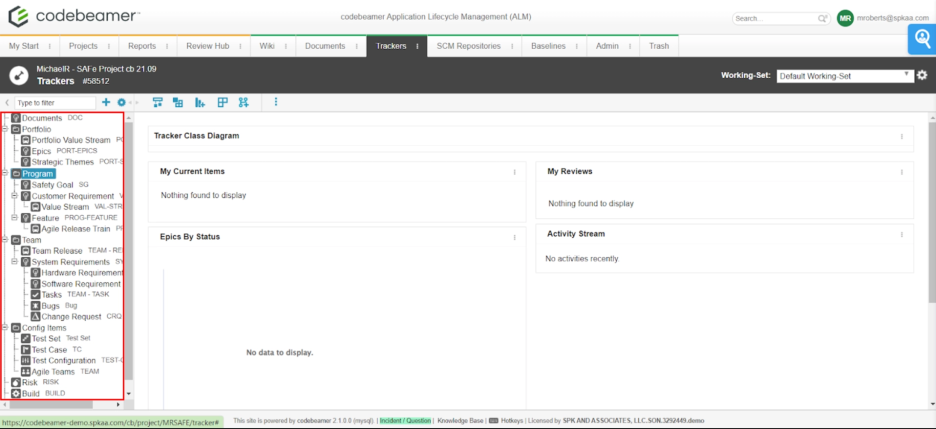936x429 pixels.
Task: Click the top Search input field
Action: click(x=775, y=18)
